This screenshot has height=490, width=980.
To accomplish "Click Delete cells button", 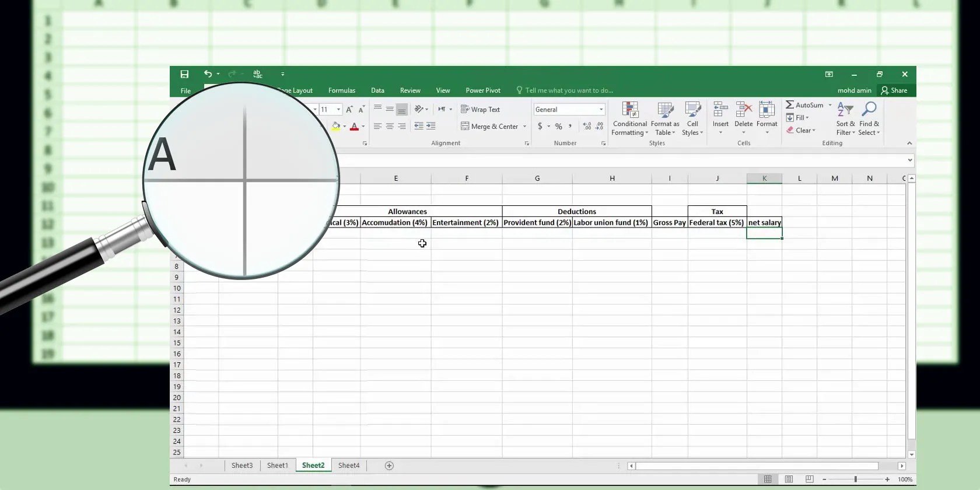I will (744, 118).
